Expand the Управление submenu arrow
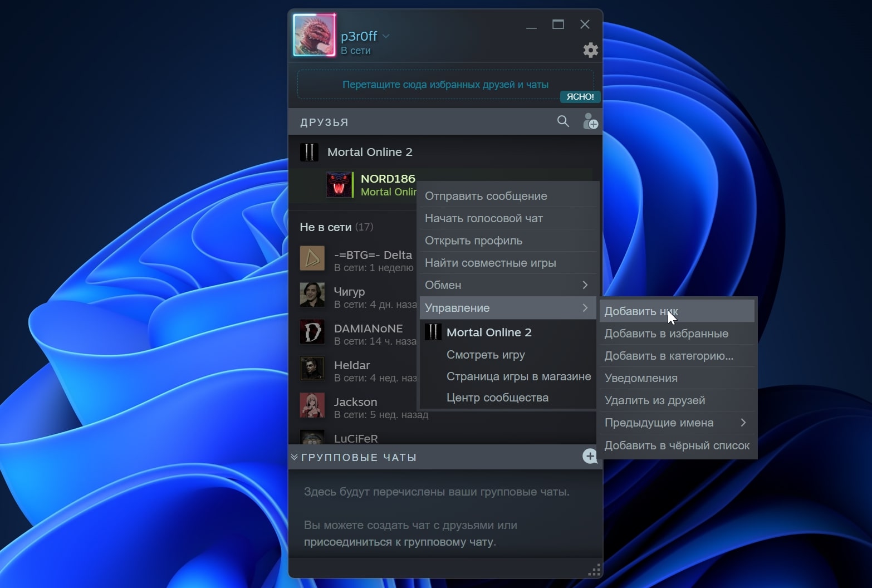 pos(585,307)
